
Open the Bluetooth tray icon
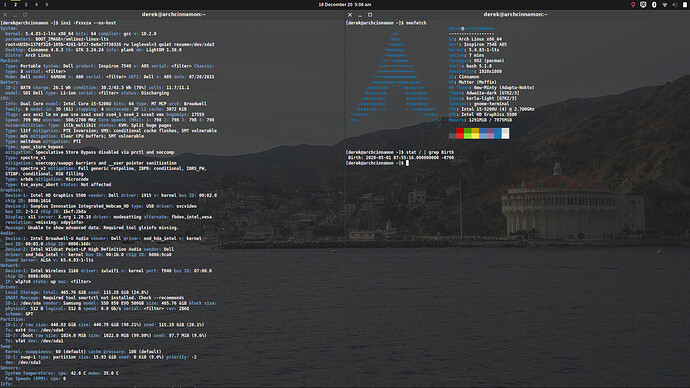click(x=654, y=4)
